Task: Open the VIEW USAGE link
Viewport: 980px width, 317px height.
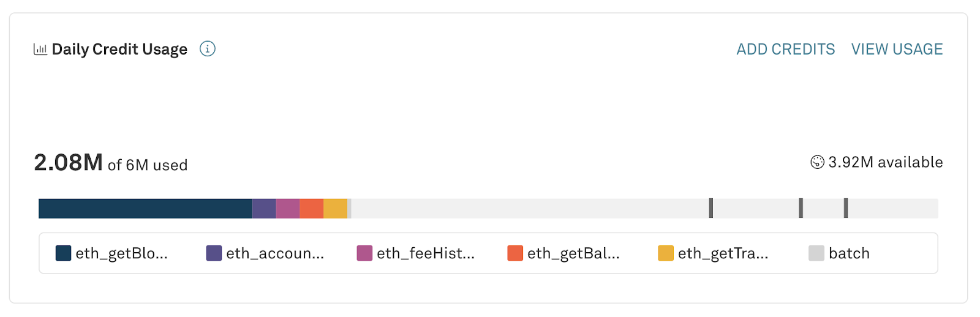Action: [897, 49]
